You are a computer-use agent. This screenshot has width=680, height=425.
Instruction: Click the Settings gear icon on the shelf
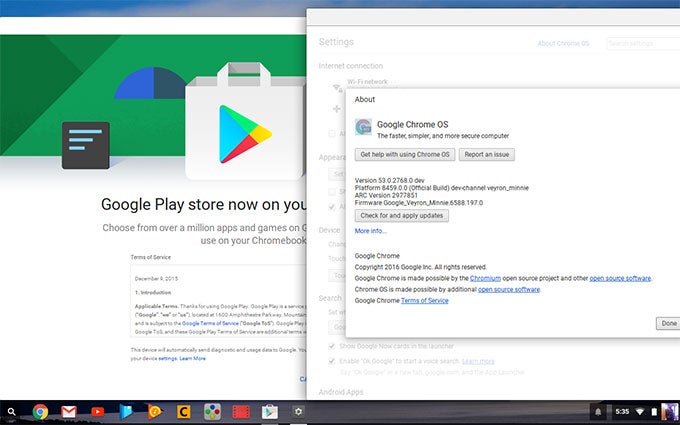click(298, 411)
